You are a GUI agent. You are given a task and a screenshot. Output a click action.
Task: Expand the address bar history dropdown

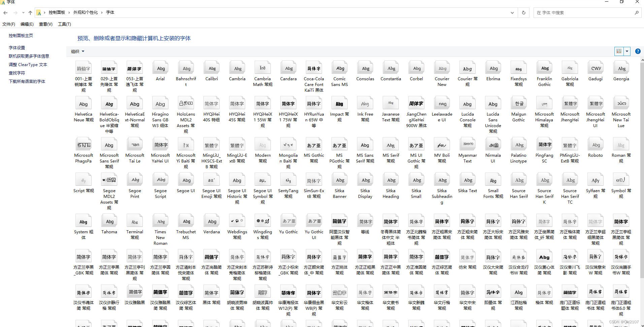coord(512,13)
